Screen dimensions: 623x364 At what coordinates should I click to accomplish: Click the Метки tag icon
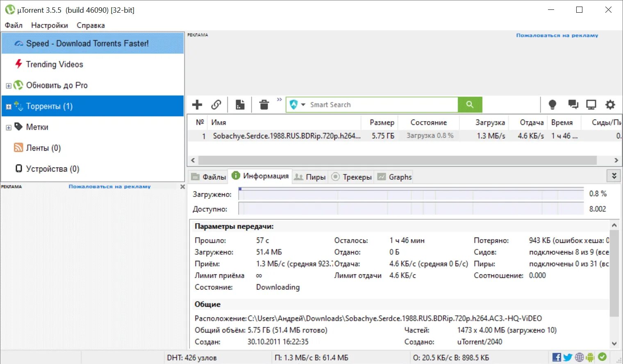point(18,127)
